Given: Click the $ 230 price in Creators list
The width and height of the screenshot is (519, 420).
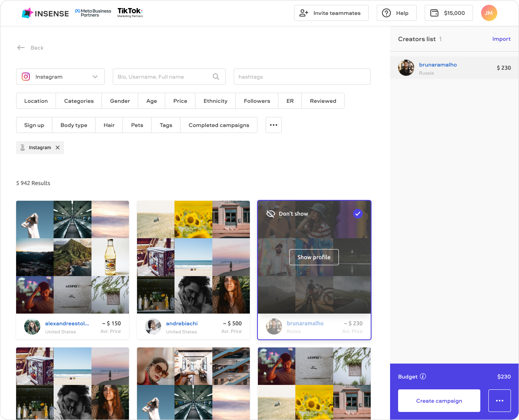Looking at the screenshot, I should pos(504,68).
